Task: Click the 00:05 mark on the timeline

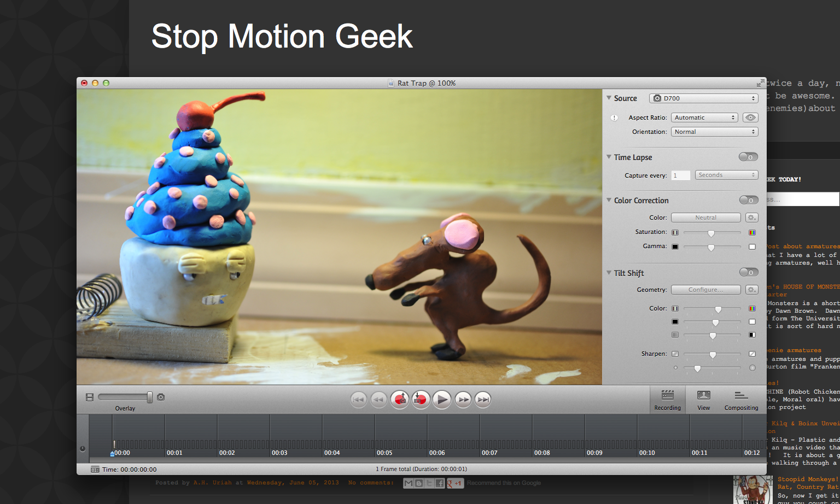Action: point(384,453)
